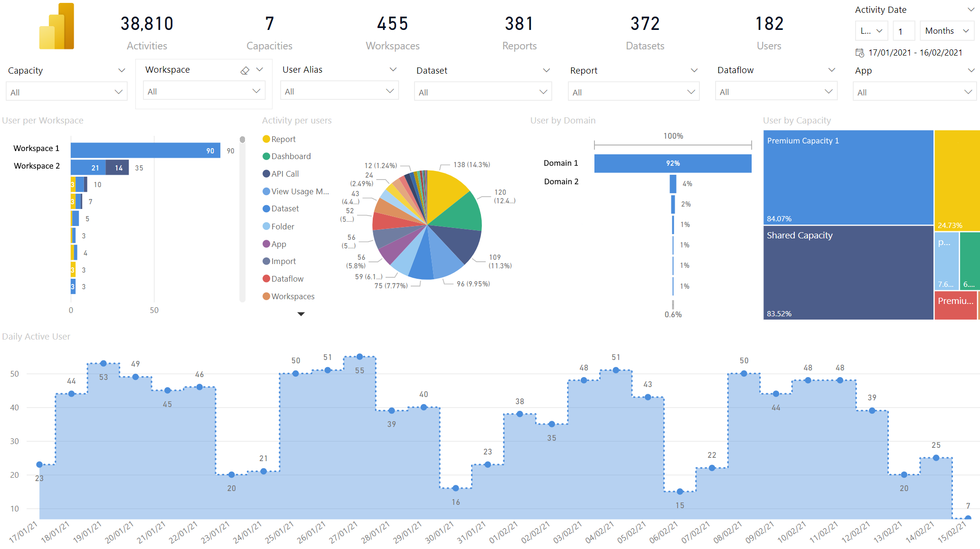Collapse Workspace slicer header chevron
This screenshot has height=549, width=980.
coord(260,69)
